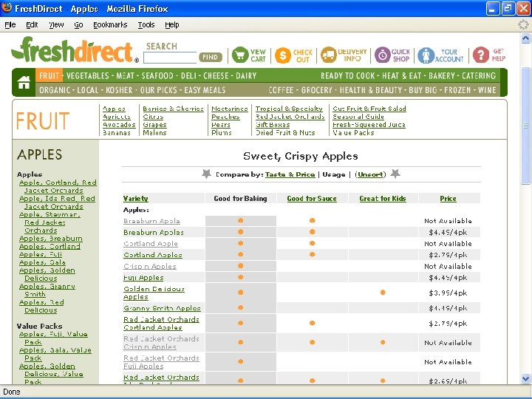Sort table by Price column header
Screen dimensions: 532x399
point(448,199)
